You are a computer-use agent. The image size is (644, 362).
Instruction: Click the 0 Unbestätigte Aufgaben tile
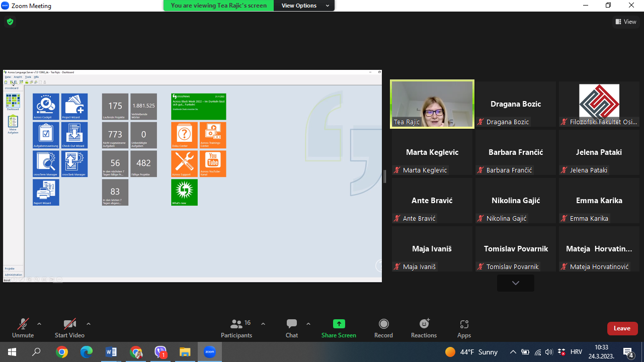point(143,135)
